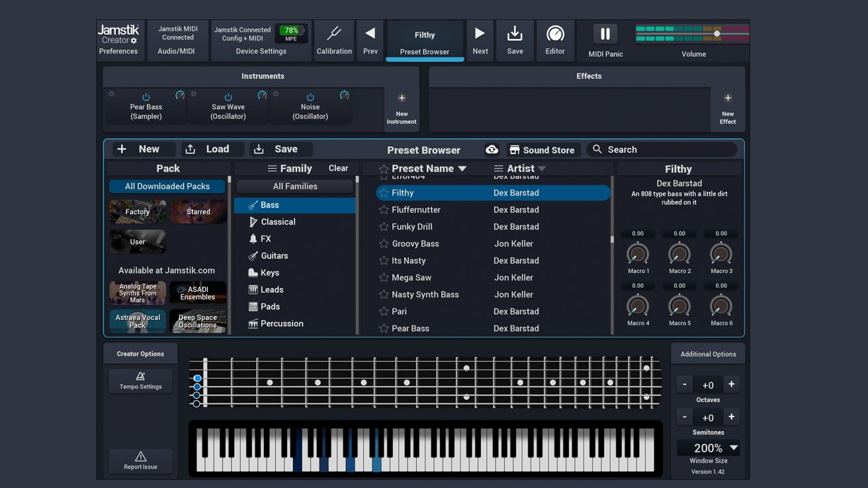Star the Mega Saw preset
The height and width of the screenshot is (488, 868).
pyautogui.click(x=384, y=278)
